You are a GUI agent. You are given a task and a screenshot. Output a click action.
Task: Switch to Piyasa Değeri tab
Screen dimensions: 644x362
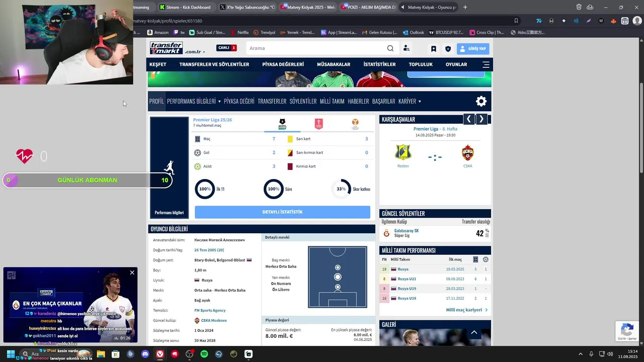(x=239, y=101)
